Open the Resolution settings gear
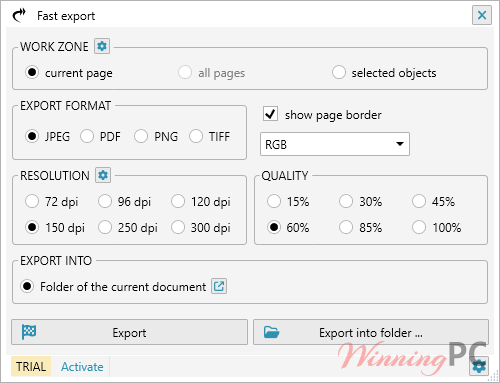Screen dimensions: 500x383 click(x=103, y=175)
